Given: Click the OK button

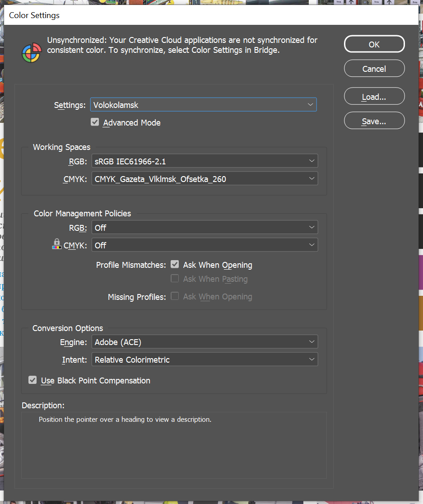Looking at the screenshot, I should point(374,44).
